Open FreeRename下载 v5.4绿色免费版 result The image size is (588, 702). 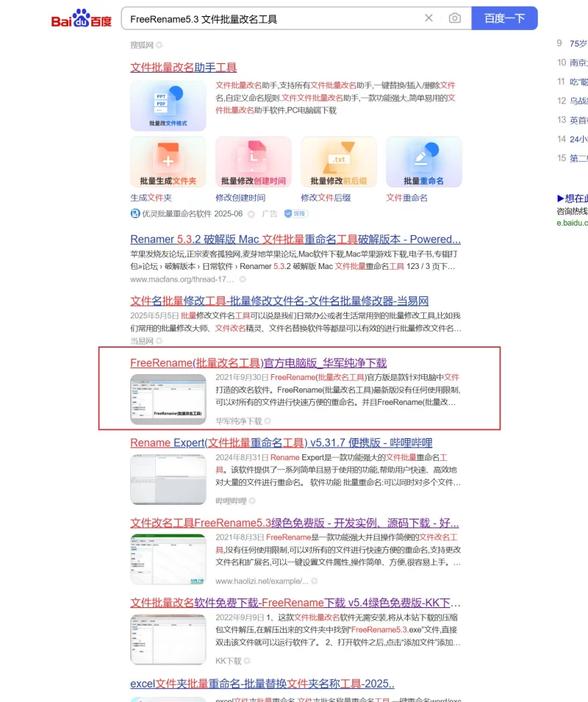295,603
